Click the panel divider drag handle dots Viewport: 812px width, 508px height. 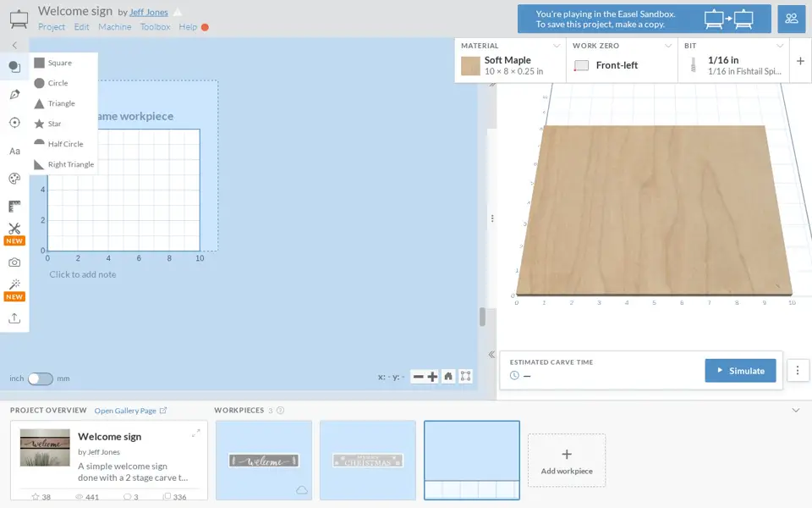pos(492,218)
